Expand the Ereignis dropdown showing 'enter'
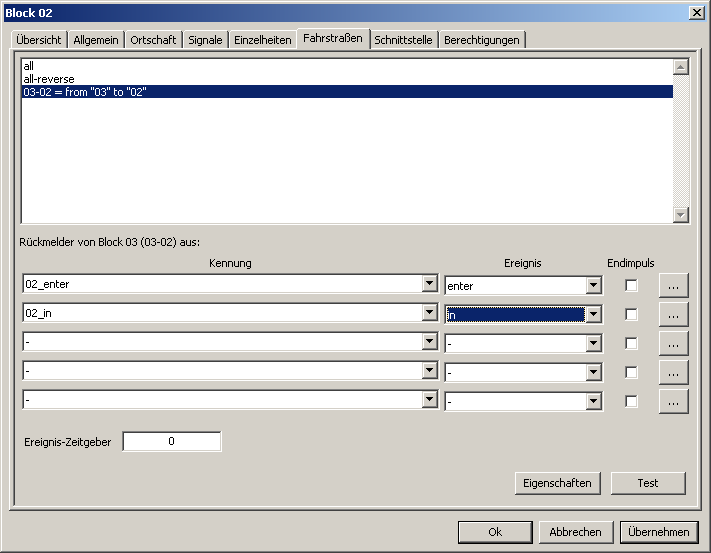Viewport: 711px width, 553px height. pyautogui.click(x=594, y=286)
